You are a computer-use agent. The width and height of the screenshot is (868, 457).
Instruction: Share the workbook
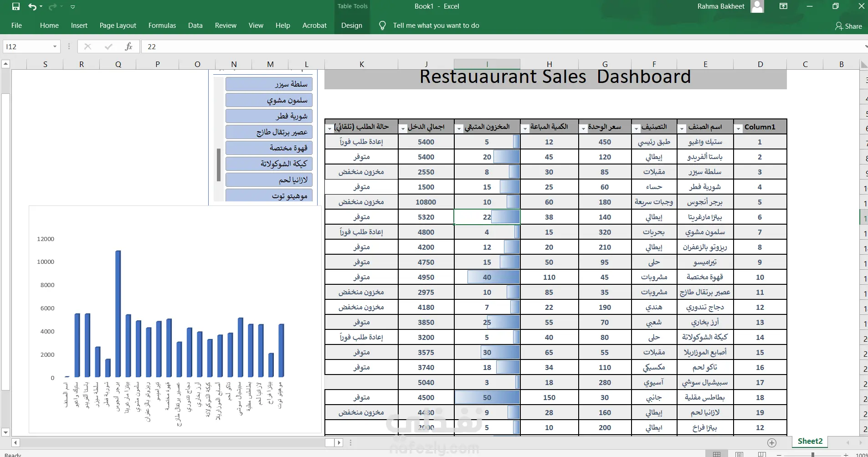click(x=848, y=26)
